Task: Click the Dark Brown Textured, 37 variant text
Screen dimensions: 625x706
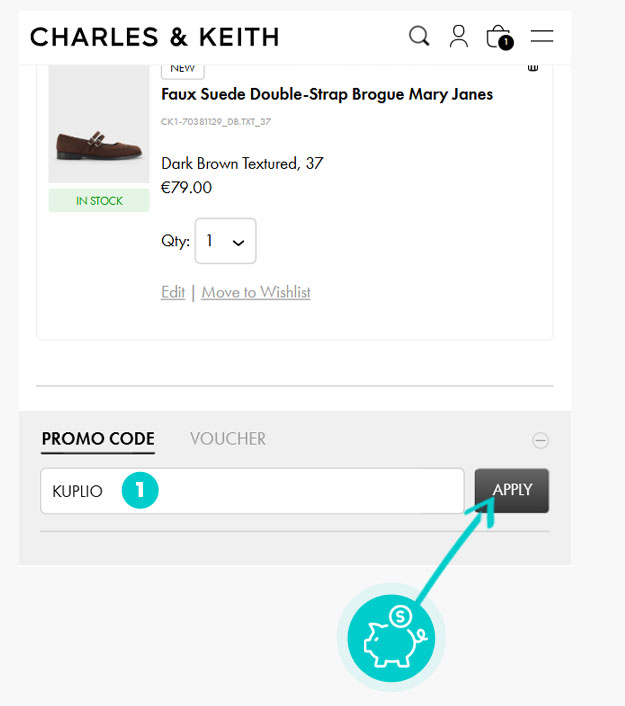Action: coord(242,163)
